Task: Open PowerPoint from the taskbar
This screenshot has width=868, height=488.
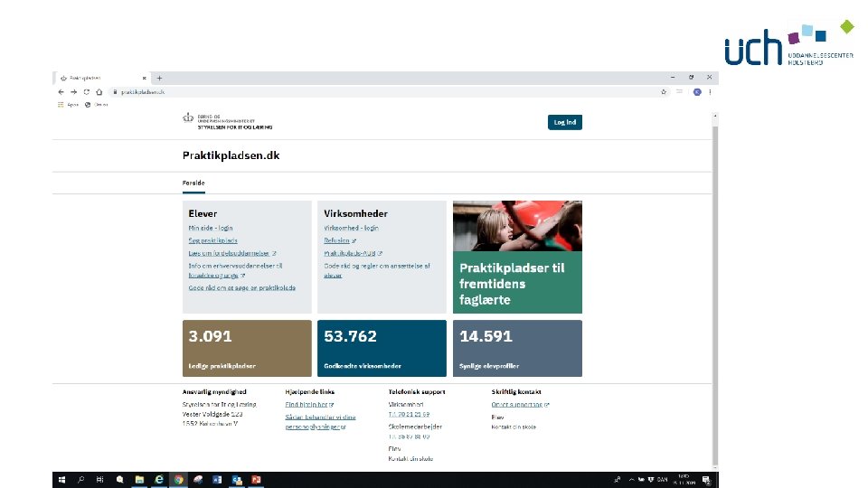Action: coord(256,480)
